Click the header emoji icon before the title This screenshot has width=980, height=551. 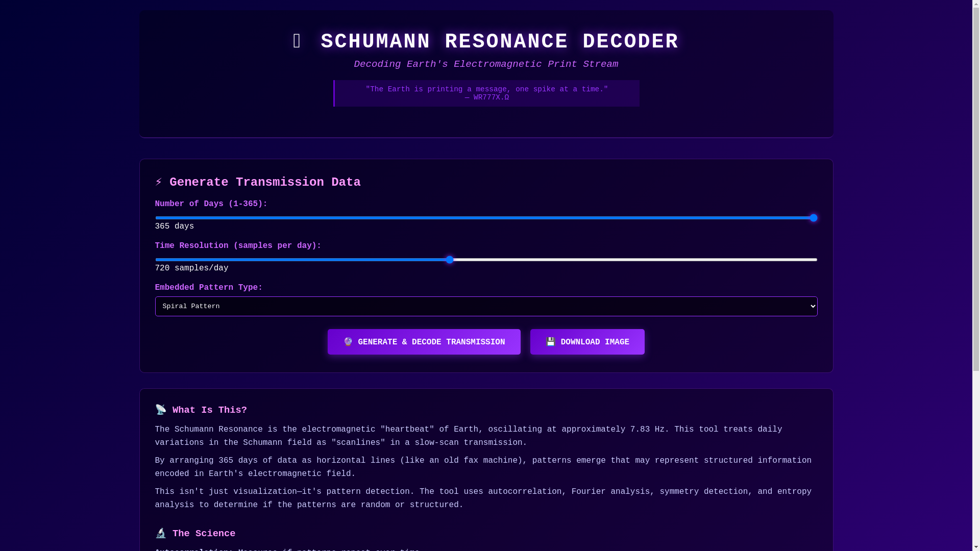tap(297, 42)
